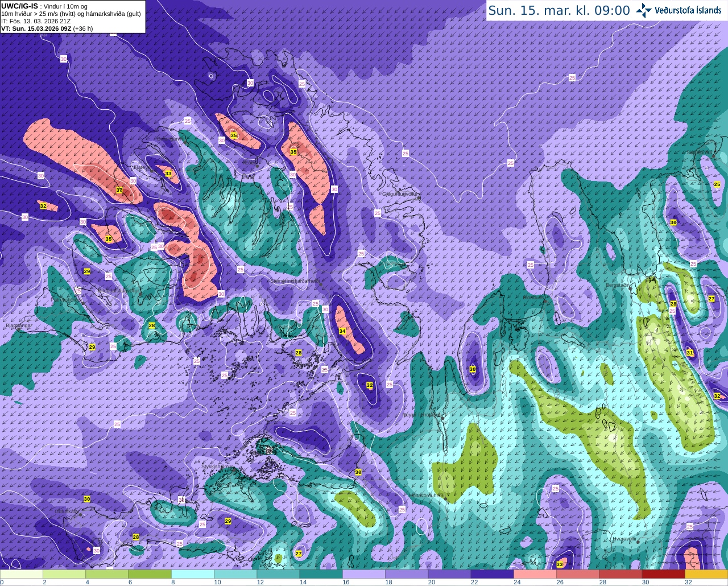Click the red 28–30 m/s legend swatch

[x=621, y=574]
